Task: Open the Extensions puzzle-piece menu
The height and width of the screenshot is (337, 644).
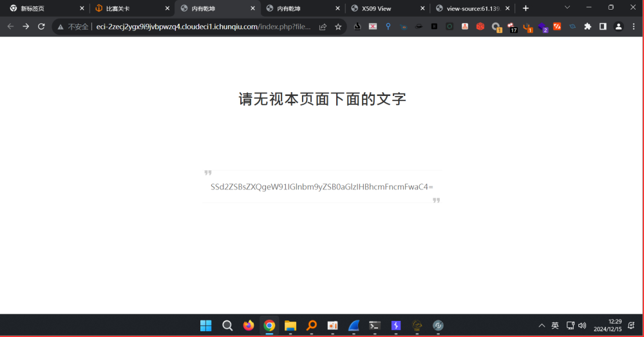Action: (588, 26)
